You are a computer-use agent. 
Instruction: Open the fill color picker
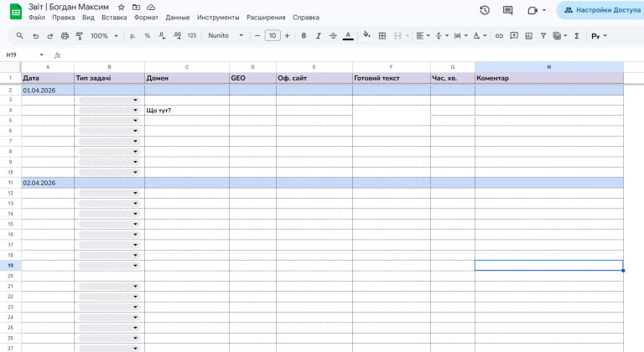click(x=366, y=36)
